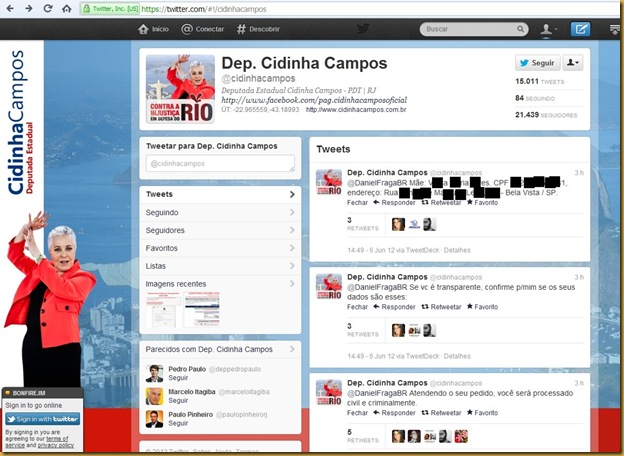Viewport: 624px width, 456px height.
Task: Select Seguidores in the side menu
Action: 220,230
